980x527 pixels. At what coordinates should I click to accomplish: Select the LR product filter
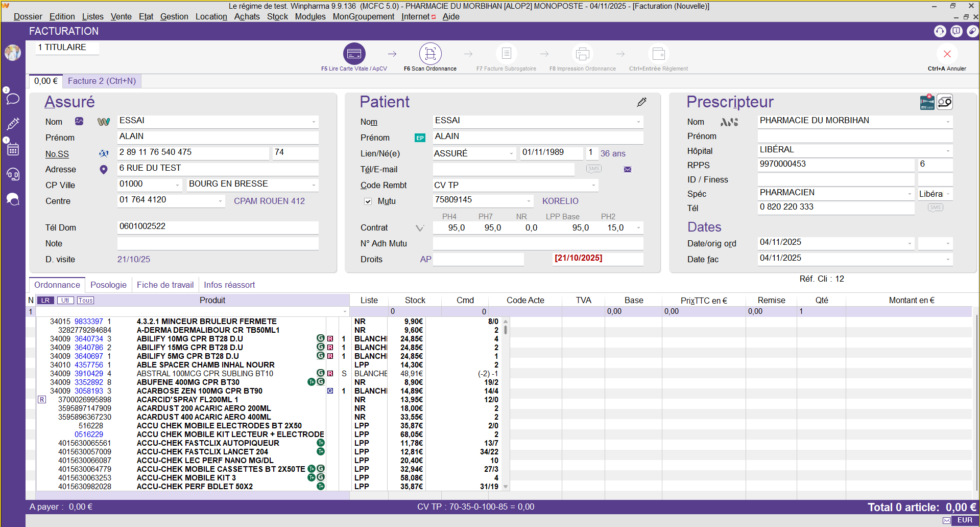pos(45,301)
